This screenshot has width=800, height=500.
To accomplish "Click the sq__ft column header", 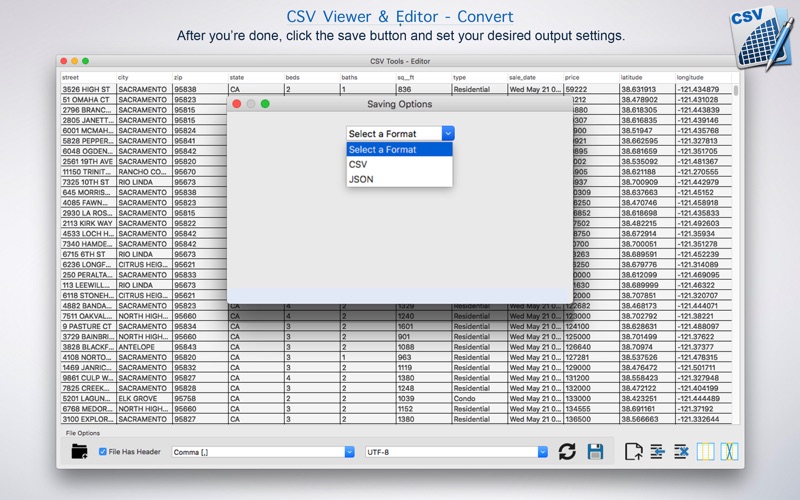I will (x=424, y=78).
